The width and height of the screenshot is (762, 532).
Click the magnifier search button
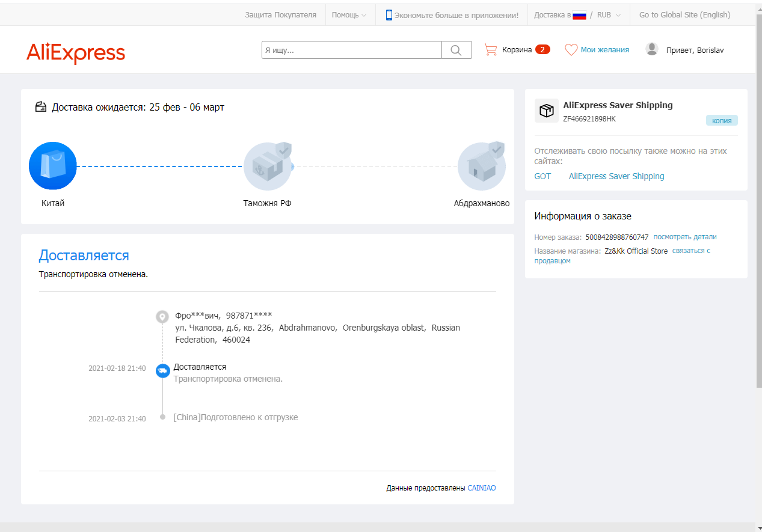[x=456, y=50]
